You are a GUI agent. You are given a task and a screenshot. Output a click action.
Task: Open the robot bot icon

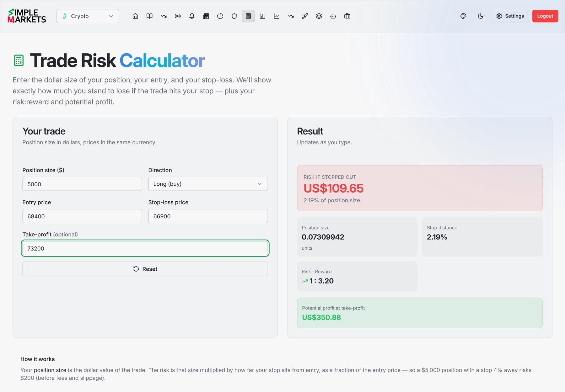[333, 16]
